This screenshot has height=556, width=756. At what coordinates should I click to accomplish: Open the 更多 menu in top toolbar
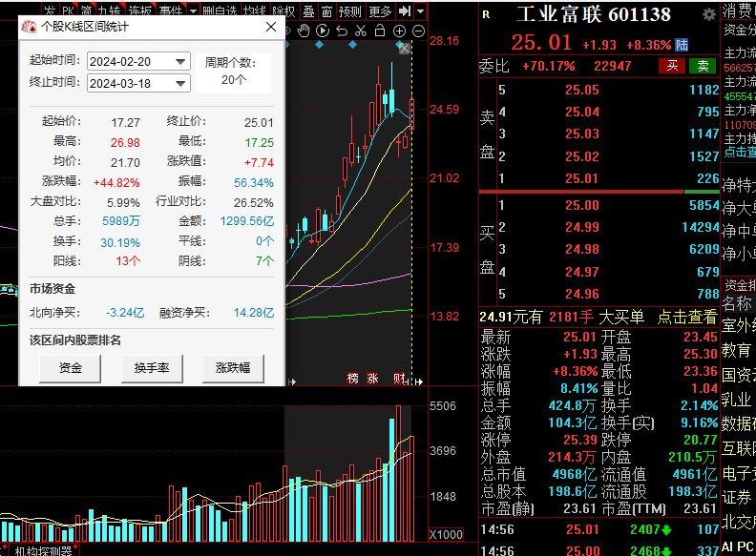click(x=380, y=11)
